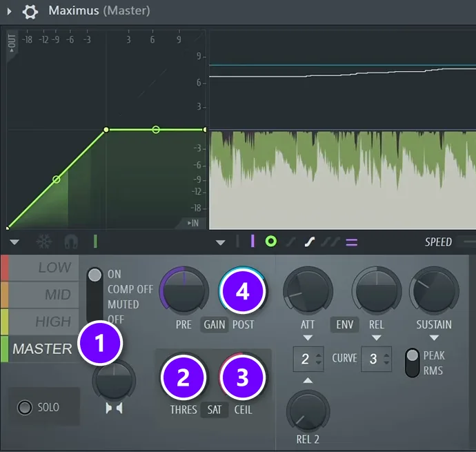This screenshot has width=476, height=452.
Task: Expand the arrow below ATT
Action: click(x=308, y=337)
